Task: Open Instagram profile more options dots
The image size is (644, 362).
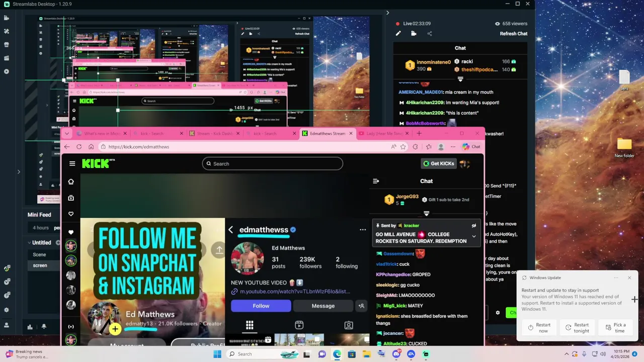Action: [363, 230]
